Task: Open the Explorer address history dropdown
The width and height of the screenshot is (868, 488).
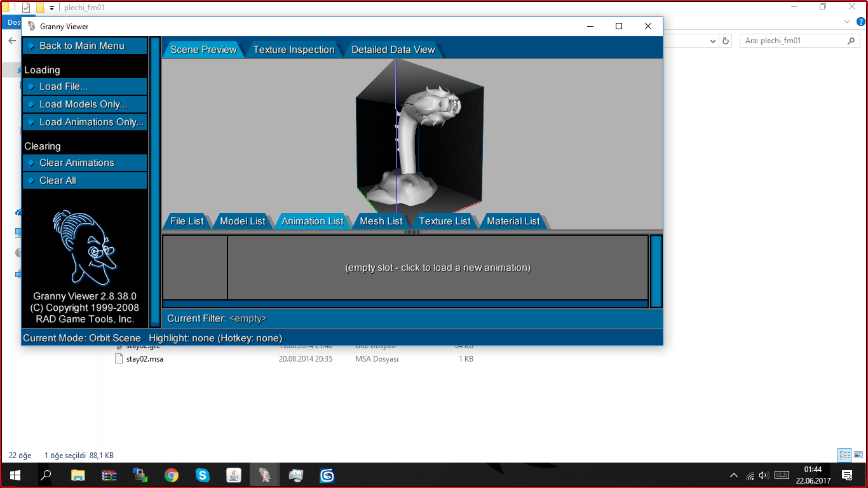Action: pos(713,41)
